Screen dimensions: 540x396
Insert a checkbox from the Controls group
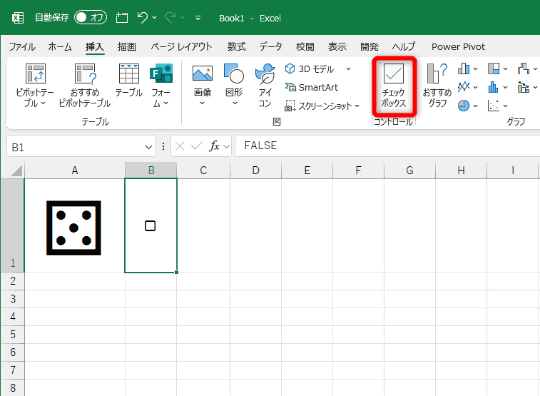(x=394, y=85)
